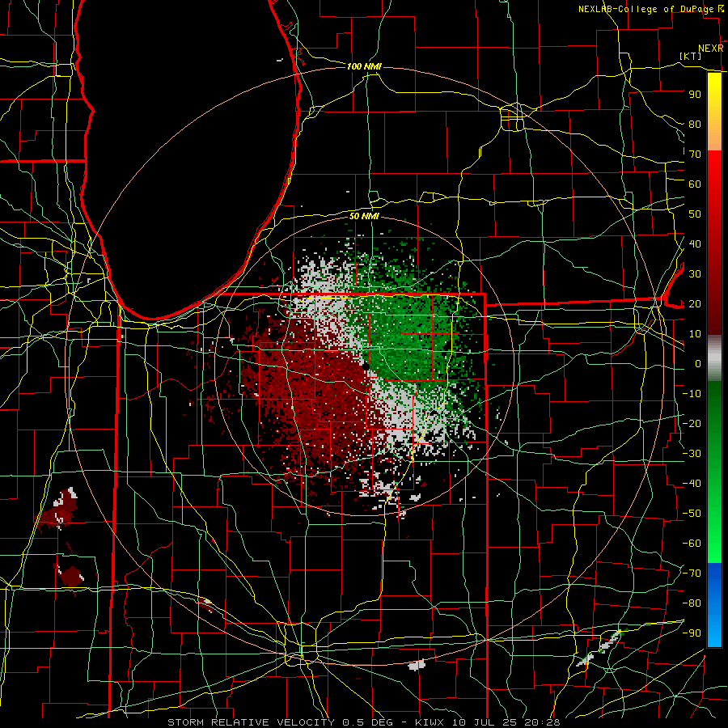Click the positive 90 legend value
Screen dimensions: 728x728
coord(695,95)
